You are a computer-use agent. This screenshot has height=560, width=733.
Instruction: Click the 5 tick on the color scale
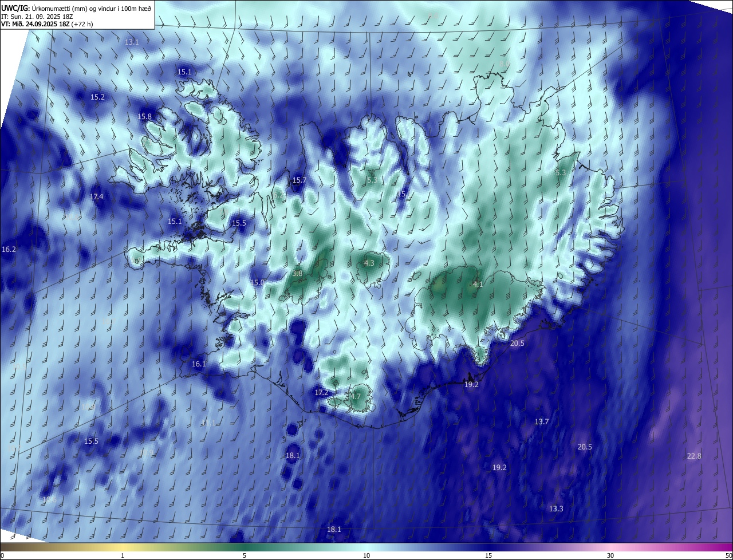pyautogui.click(x=245, y=555)
